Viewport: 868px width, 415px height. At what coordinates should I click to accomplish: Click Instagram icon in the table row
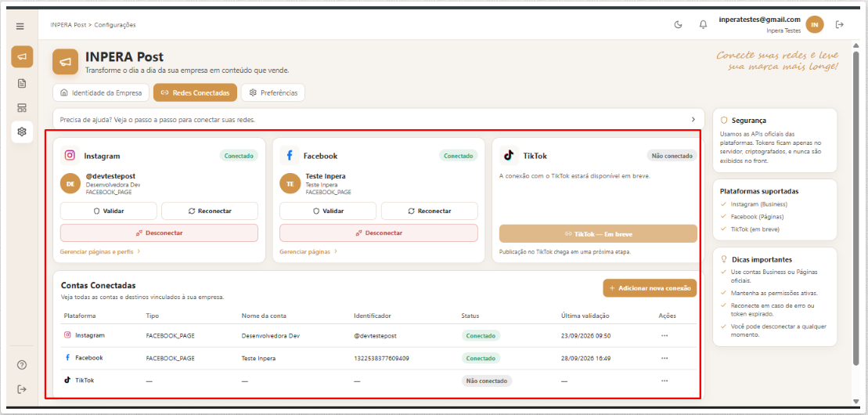[x=67, y=334]
